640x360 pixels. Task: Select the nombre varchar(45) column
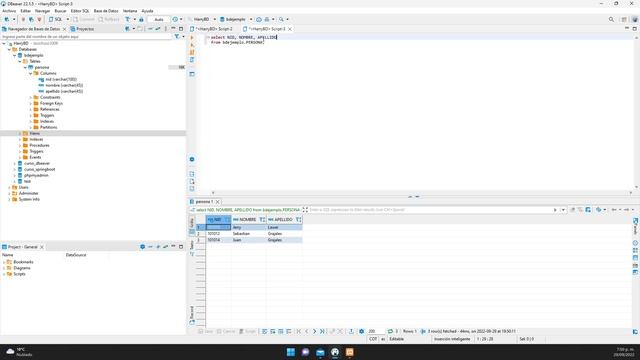[x=64, y=85]
